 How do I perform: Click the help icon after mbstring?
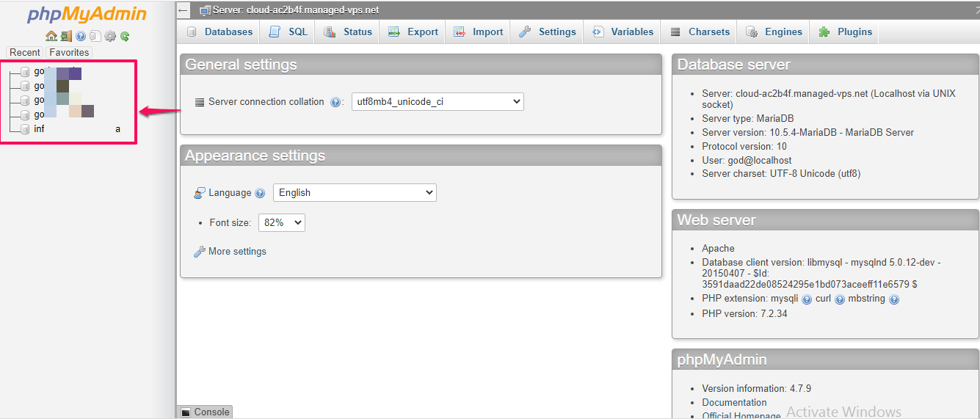pos(894,299)
